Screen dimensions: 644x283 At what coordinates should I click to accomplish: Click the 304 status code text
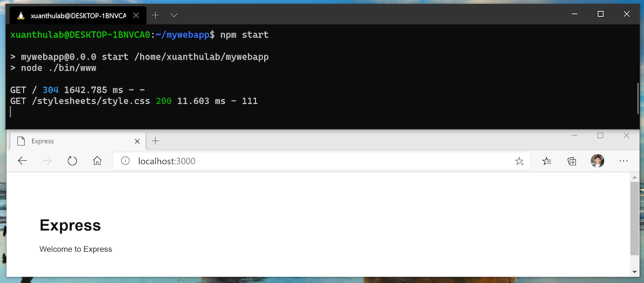pos(50,90)
